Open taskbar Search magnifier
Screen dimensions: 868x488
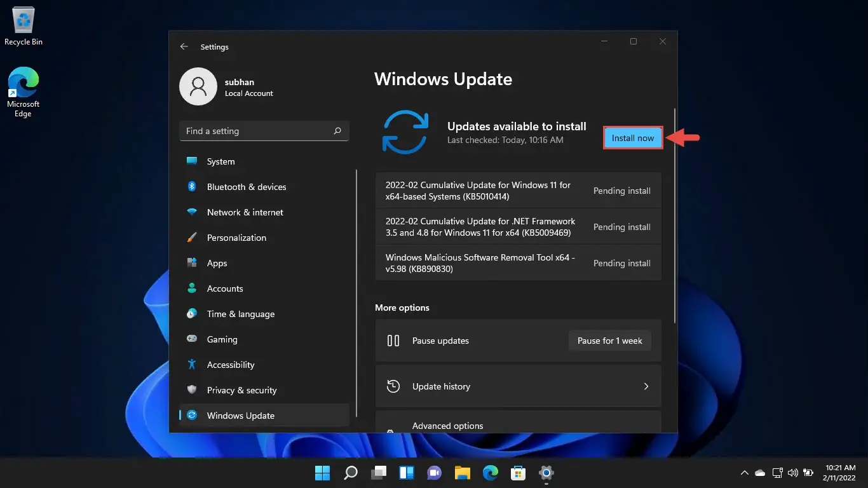click(x=351, y=473)
